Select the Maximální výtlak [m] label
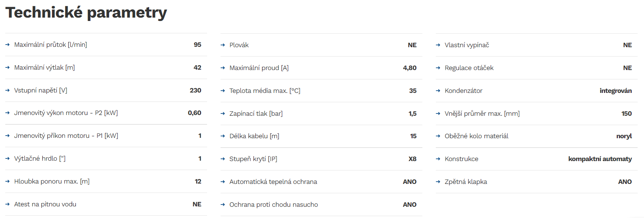644x218 pixels. (44, 67)
